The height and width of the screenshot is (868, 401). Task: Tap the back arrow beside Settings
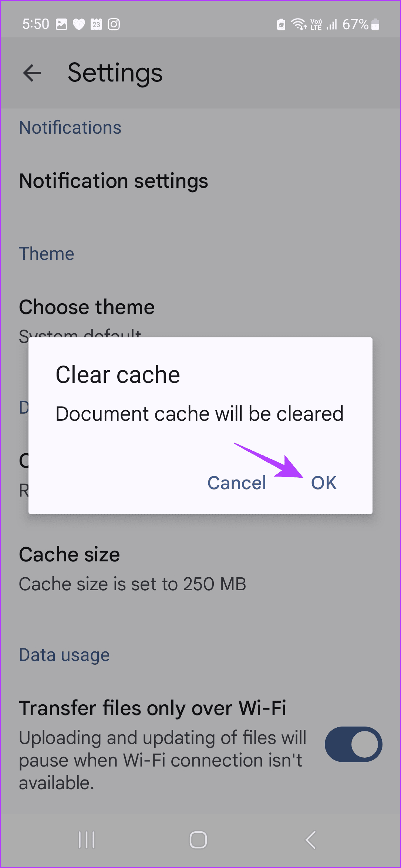pos(32,73)
